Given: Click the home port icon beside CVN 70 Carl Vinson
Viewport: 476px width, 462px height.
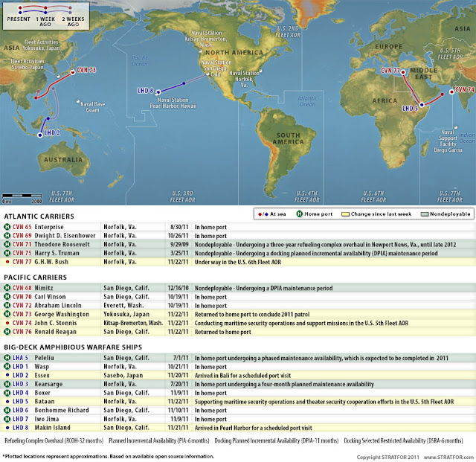Looking at the screenshot, I should (7, 296).
